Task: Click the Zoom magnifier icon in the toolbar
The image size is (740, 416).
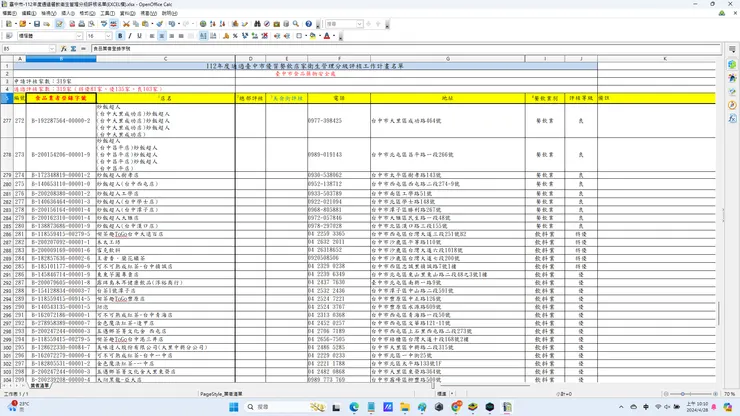Action: pyautogui.click(x=295, y=24)
